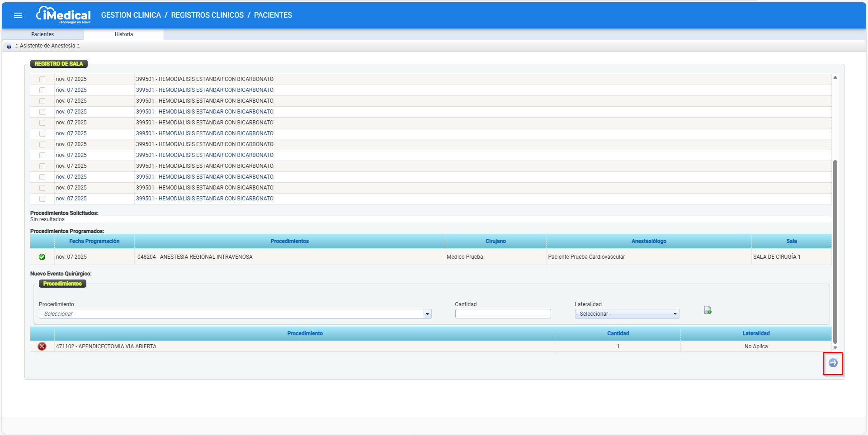This screenshot has height=436, width=868.
Task: Click the 'No Aplica' laterality cell
Action: point(756,346)
